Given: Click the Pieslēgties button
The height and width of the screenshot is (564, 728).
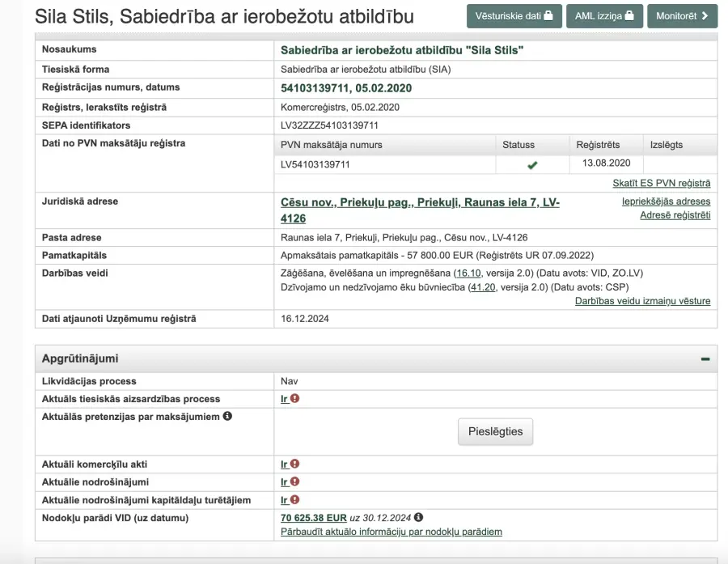Looking at the screenshot, I should point(495,431).
